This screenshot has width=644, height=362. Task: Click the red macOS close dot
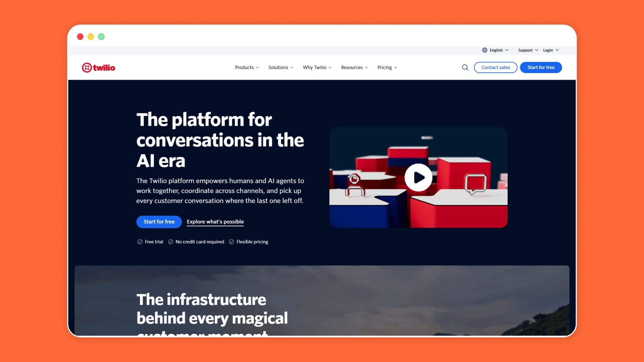tap(80, 37)
